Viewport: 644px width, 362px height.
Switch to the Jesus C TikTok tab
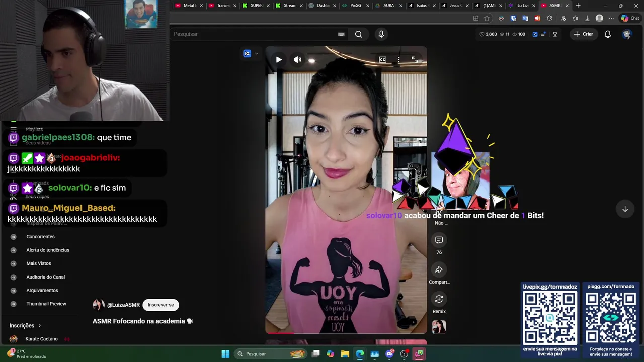pos(455,6)
